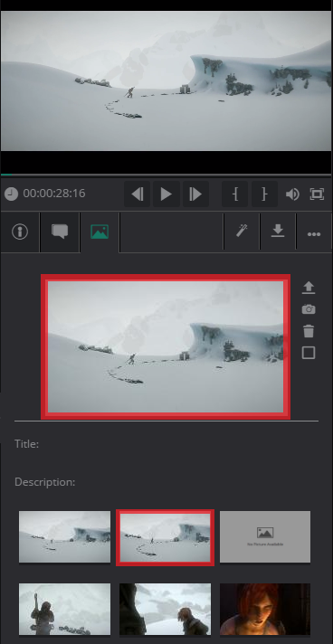Screen dimensions: 333x644
Task: Click the download icon
Action: (x=278, y=232)
